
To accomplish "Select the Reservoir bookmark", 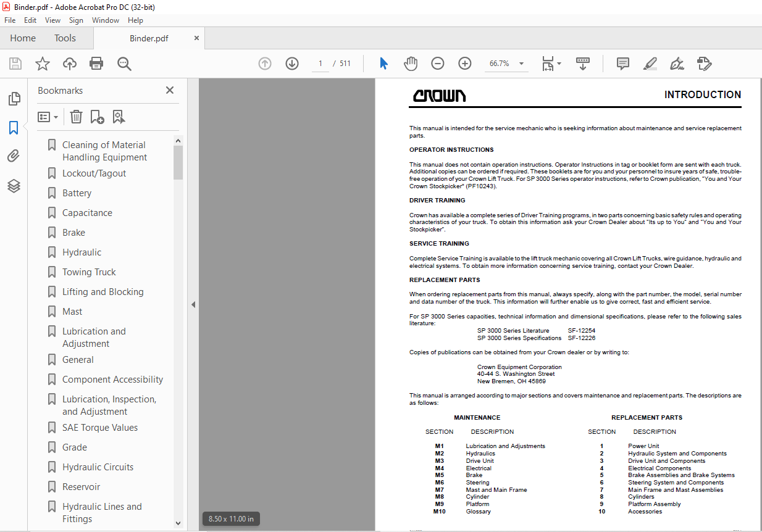I will pyautogui.click(x=81, y=487).
